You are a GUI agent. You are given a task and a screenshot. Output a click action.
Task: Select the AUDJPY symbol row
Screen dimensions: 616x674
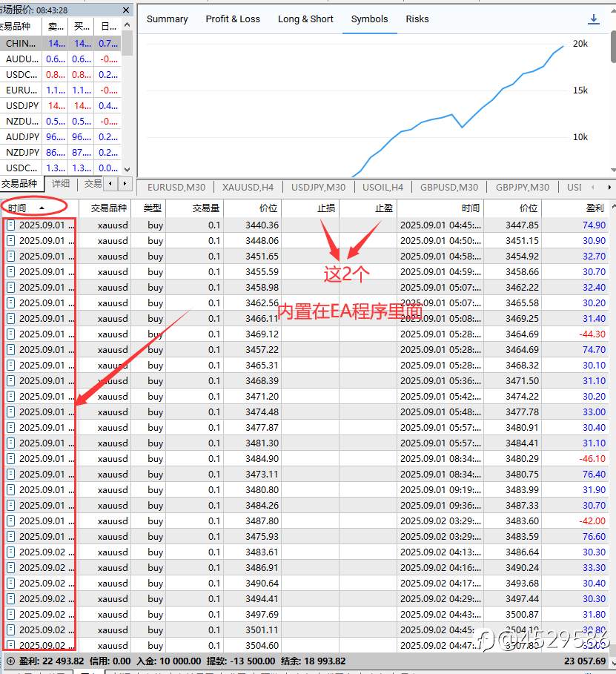[60, 136]
